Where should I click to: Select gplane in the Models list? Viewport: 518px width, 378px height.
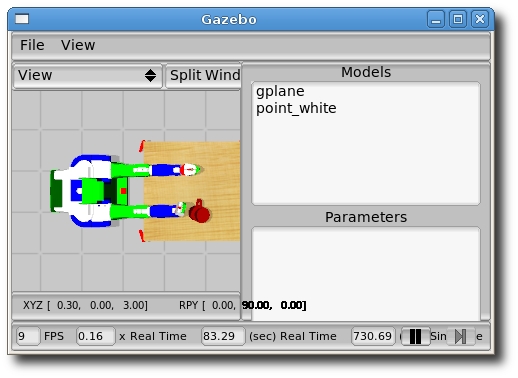[280, 92]
